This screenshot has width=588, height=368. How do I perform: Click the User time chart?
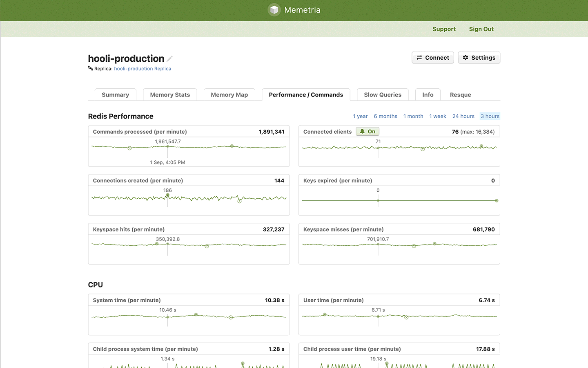(x=399, y=320)
